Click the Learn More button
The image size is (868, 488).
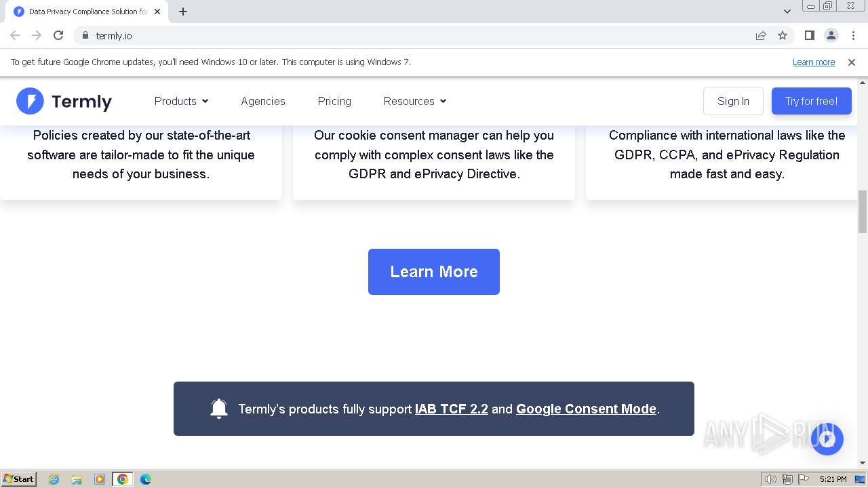pos(434,272)
